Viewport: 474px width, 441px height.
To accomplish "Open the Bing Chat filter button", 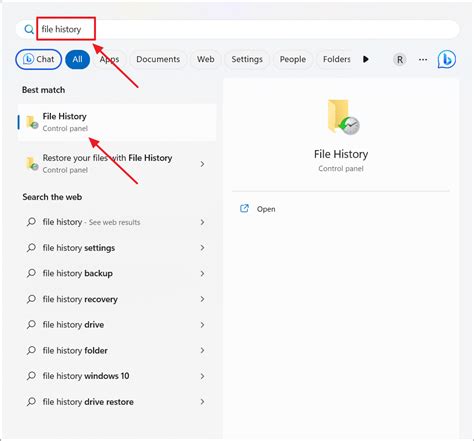I will 39,59.
